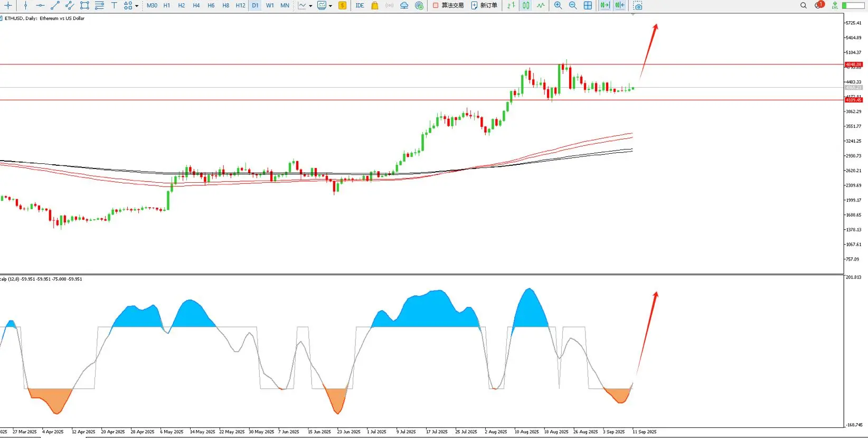Open the IDE MetaEditor
Screen dimensions: 868x438
(360, 5)
